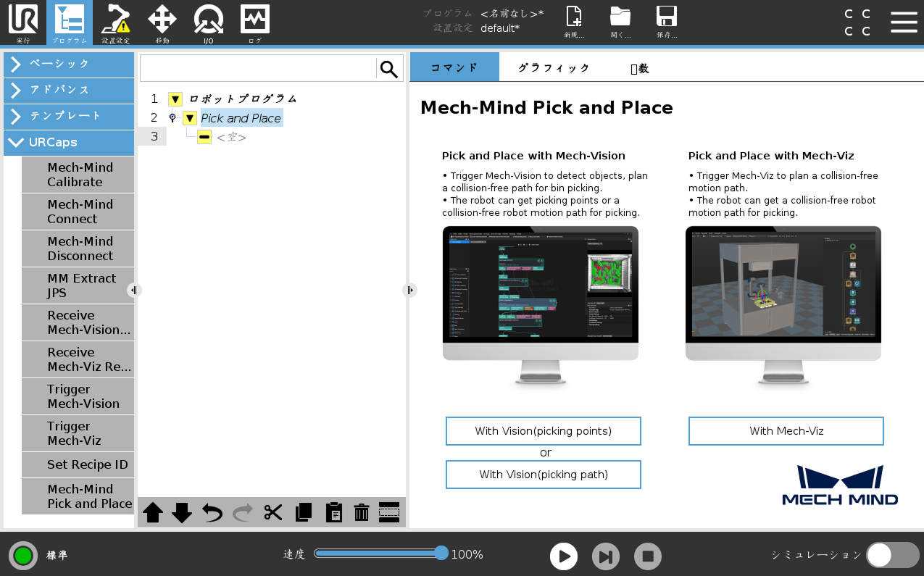Delete node with trash icon
This screenshot has width=924, height=576.
click(362, 513)
